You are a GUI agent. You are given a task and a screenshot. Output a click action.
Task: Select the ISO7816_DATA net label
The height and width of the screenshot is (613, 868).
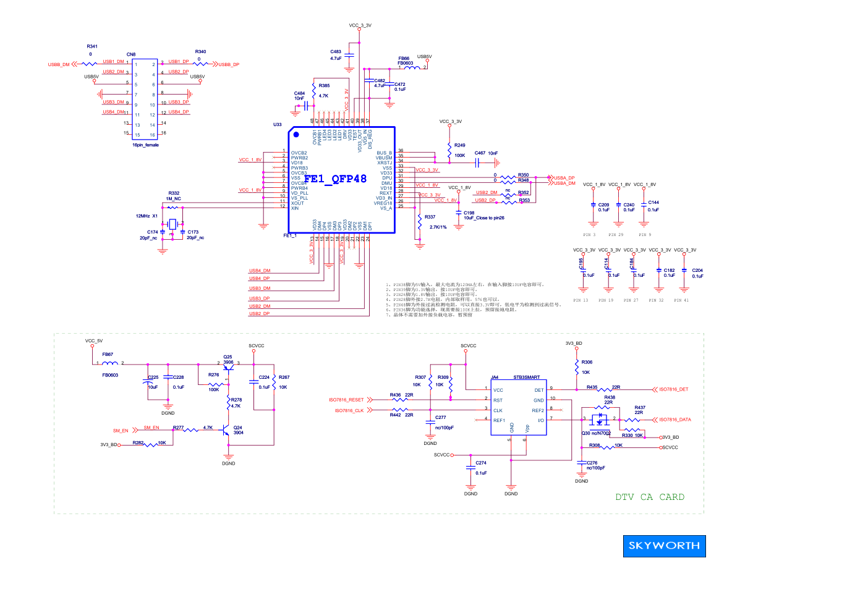point(674,420)
